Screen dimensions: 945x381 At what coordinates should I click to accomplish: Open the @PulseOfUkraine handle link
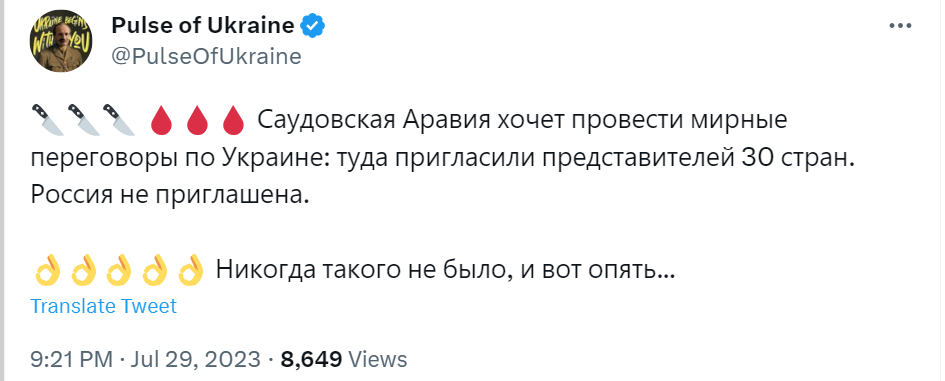point(206,56)
